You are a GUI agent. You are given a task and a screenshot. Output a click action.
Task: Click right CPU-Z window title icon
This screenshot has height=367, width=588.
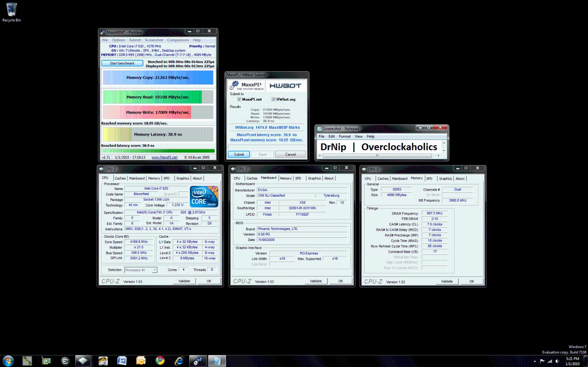click(364, 169)
